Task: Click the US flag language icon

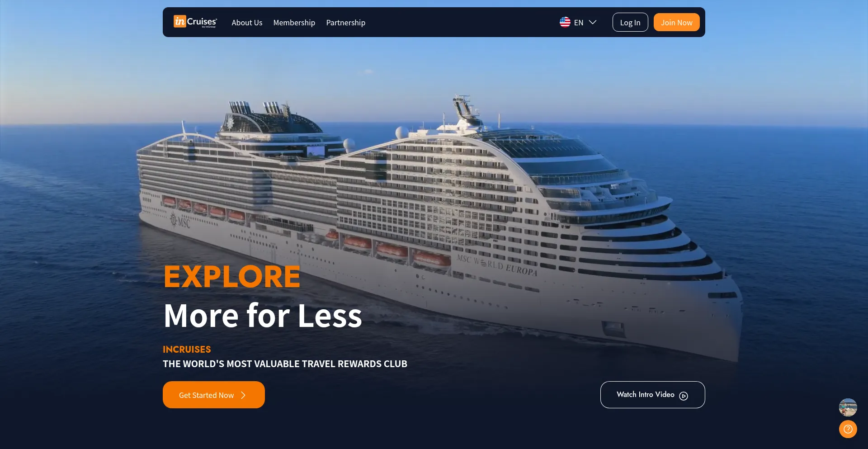Action: pos(565,22)
